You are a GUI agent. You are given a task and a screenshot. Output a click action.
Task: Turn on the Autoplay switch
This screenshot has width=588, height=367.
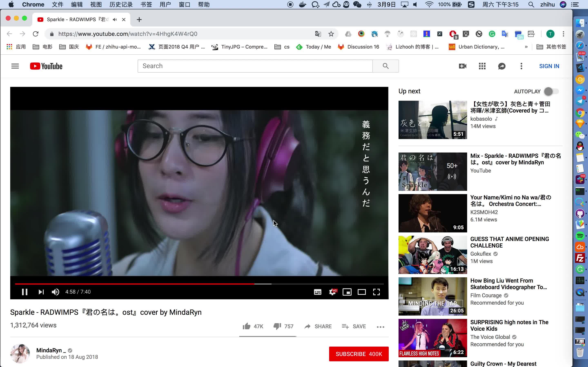[x=551, y=92]
